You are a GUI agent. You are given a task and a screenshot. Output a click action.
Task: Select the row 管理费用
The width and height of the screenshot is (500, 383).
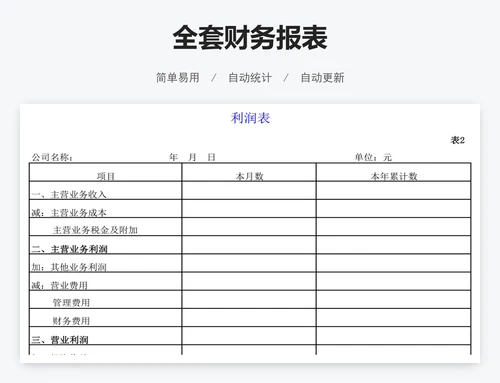pyautogui.click(x=250, y=299)
